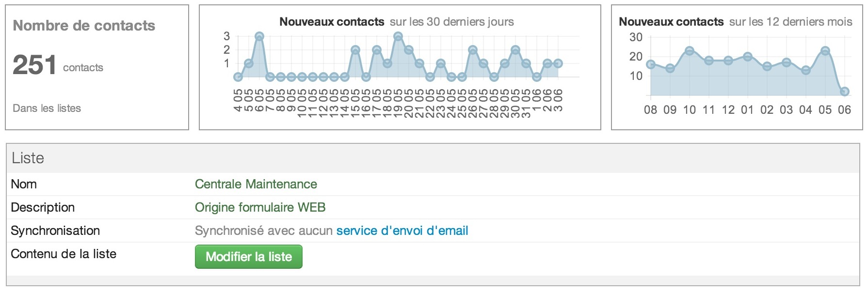Viewport: 868px width, 293px height.
Task: Click month 05 peak point in yearly chart
Action: tap(825, 51)
